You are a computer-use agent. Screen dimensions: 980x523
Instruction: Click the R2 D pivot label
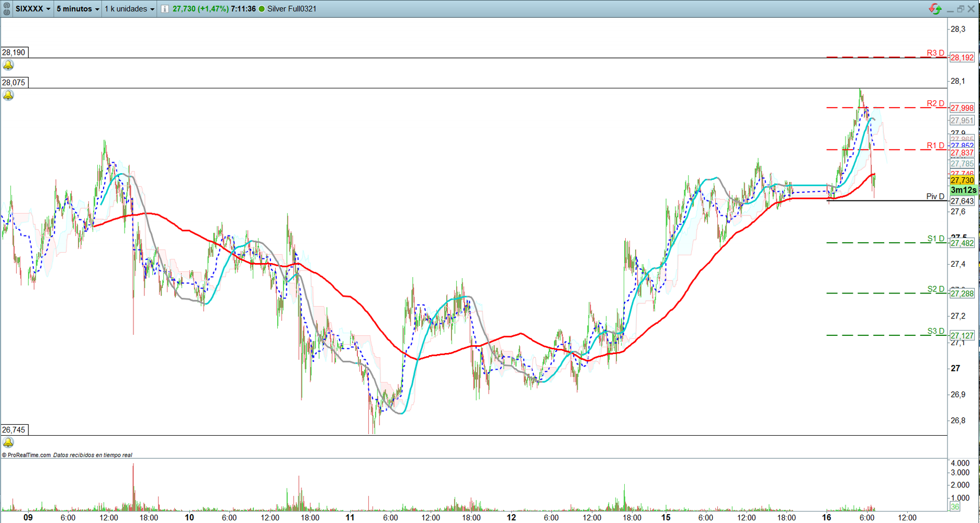(936, 104)
